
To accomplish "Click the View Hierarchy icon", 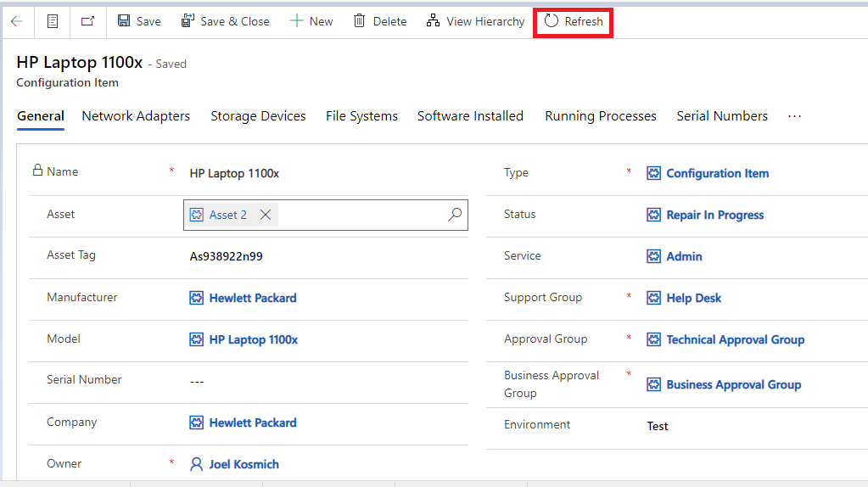I will [433, 21].
